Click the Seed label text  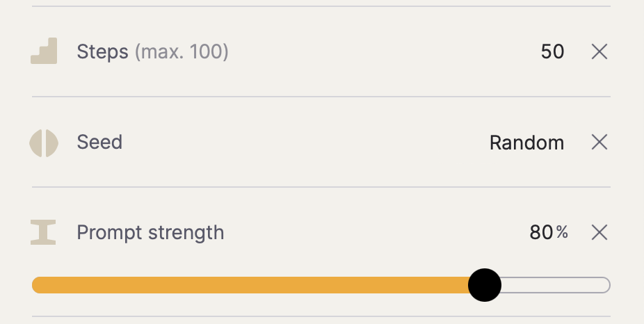point(99,143)
